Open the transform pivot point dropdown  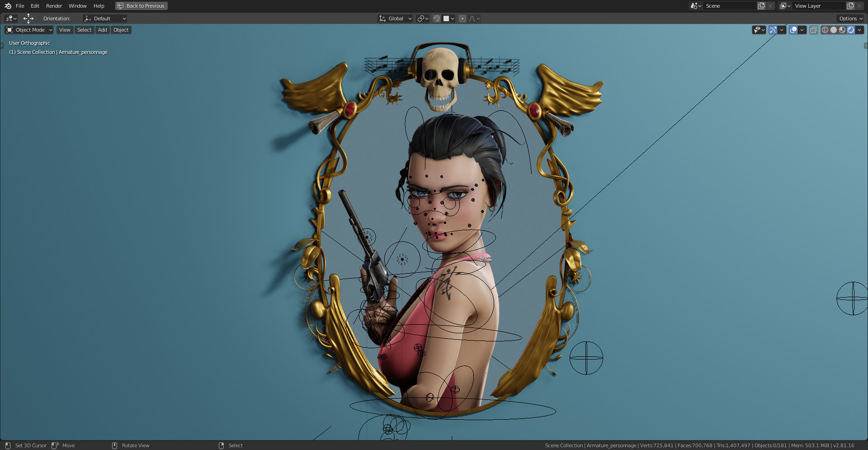[423, 19]
